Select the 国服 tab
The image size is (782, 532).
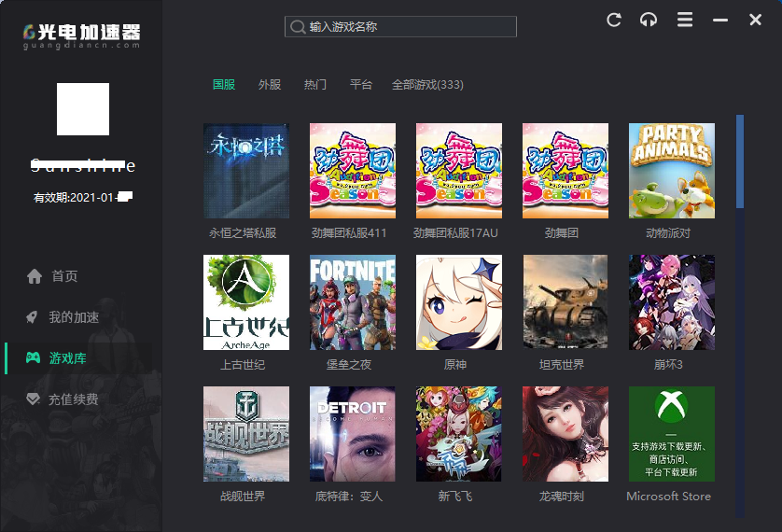point(224,85)
